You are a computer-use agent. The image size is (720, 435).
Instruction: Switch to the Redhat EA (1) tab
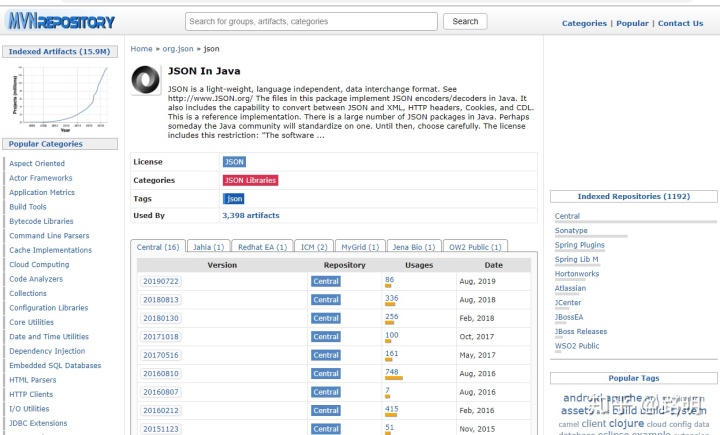[x=262, y=247]
